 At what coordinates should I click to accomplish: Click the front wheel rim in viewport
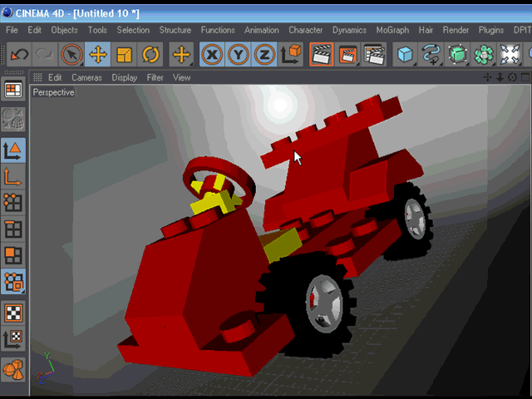point(324,303)
